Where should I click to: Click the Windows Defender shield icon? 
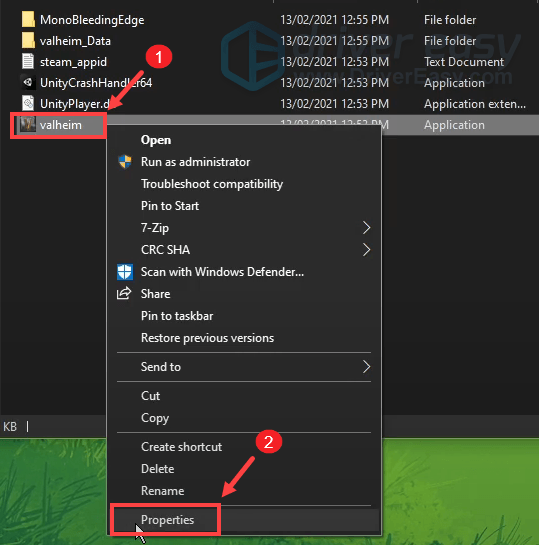pos(125,272)
